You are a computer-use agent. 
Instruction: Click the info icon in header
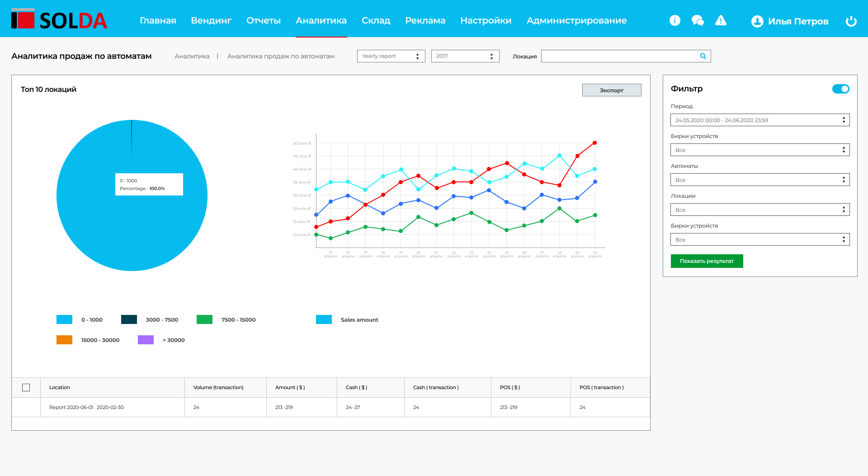tap(675, 20)
